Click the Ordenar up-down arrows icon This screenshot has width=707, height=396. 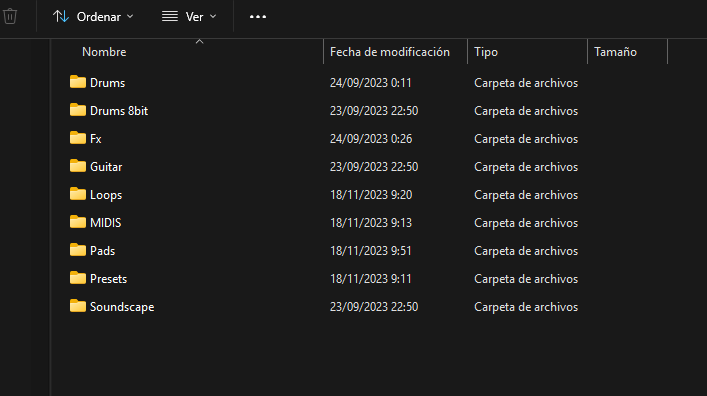tap(61, 17)
